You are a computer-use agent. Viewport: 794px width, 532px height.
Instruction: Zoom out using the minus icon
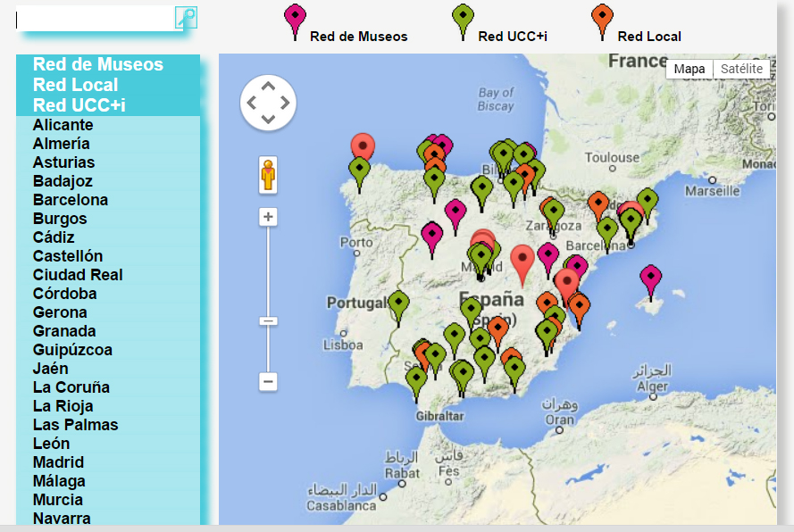(267, 381)
